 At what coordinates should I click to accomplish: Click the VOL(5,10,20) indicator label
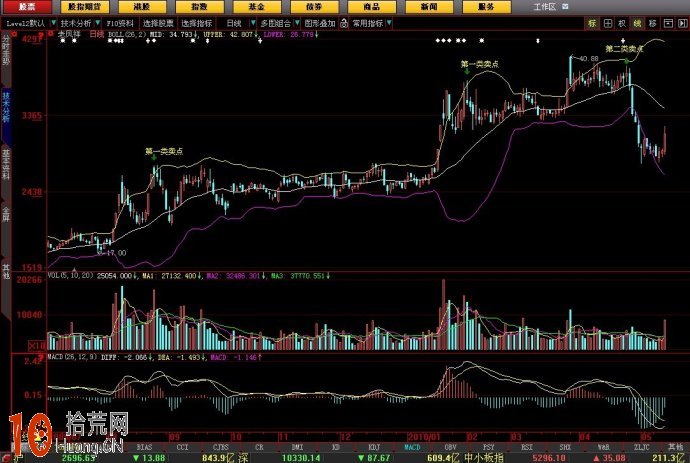70,276
